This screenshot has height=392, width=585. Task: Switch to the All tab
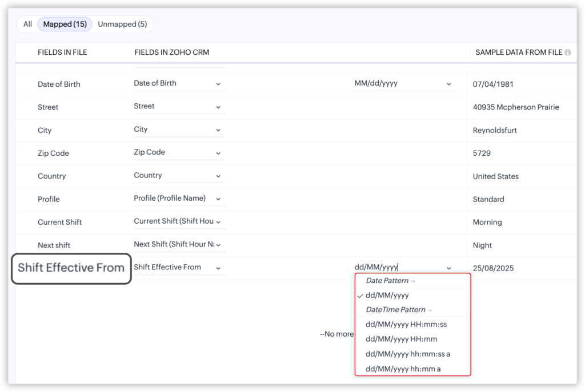pos(27,24)
